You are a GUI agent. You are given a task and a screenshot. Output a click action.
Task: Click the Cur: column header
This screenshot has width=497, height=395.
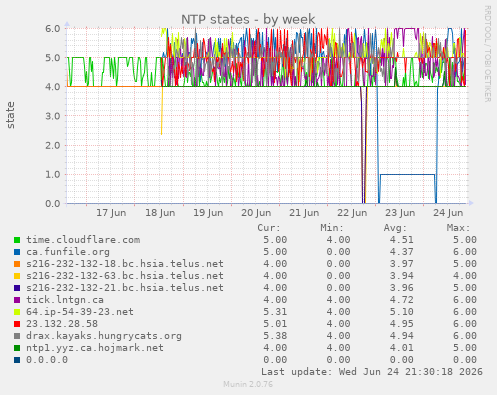[x=269, y=228]
